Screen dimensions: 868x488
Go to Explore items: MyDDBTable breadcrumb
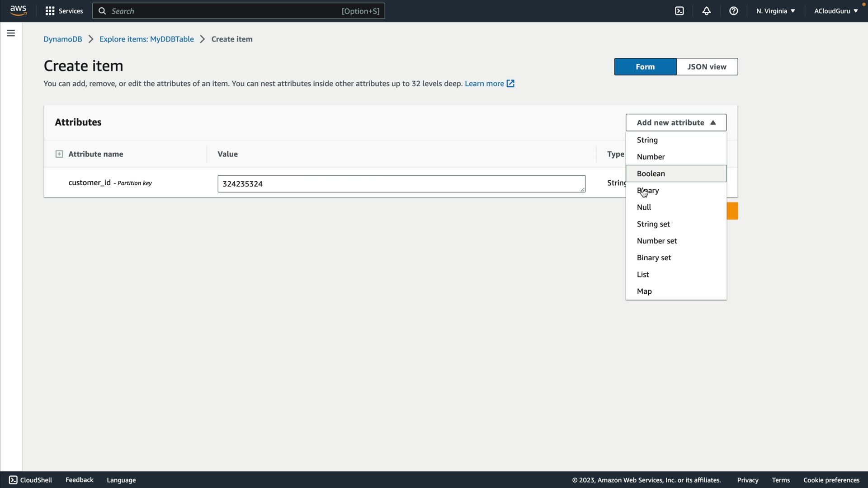pyautogui.click(x=146, y=39)
